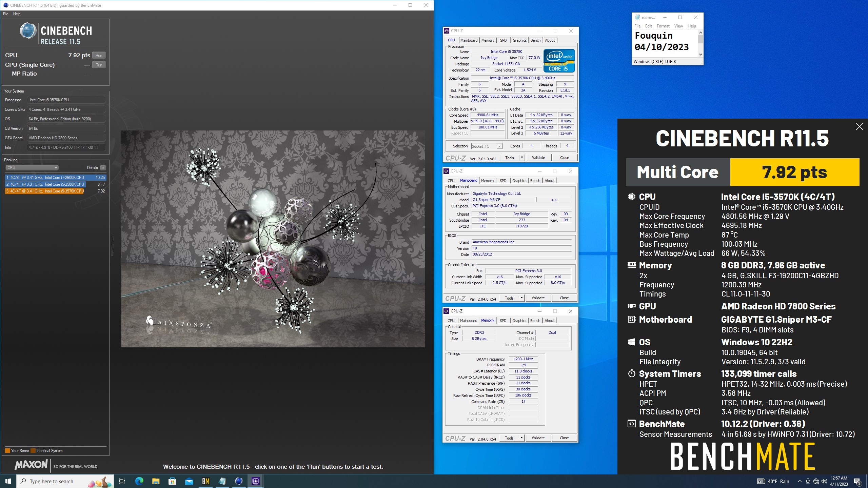Click Validate in the CPU-Z CPU window
The width and height of the screenshot is (868, 488).
[538, 158]
